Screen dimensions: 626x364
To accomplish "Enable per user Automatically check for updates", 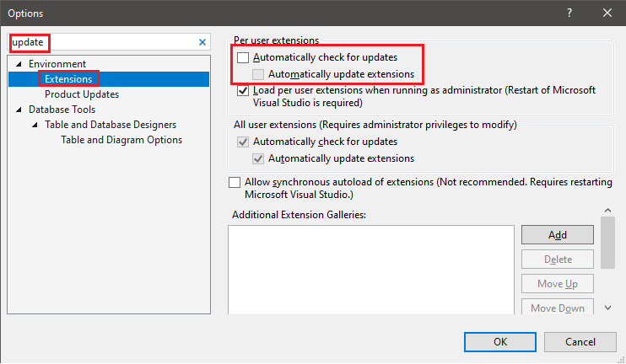I will [244, 58].
